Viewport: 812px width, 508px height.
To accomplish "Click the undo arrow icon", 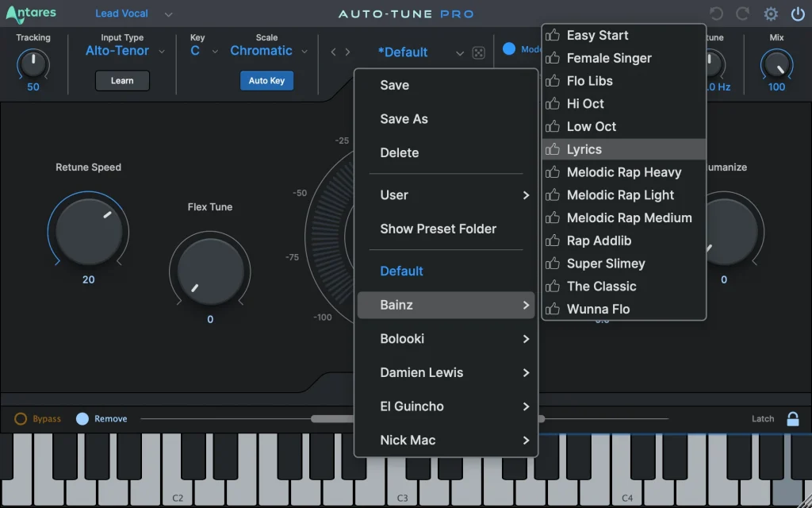I will 715,13.
